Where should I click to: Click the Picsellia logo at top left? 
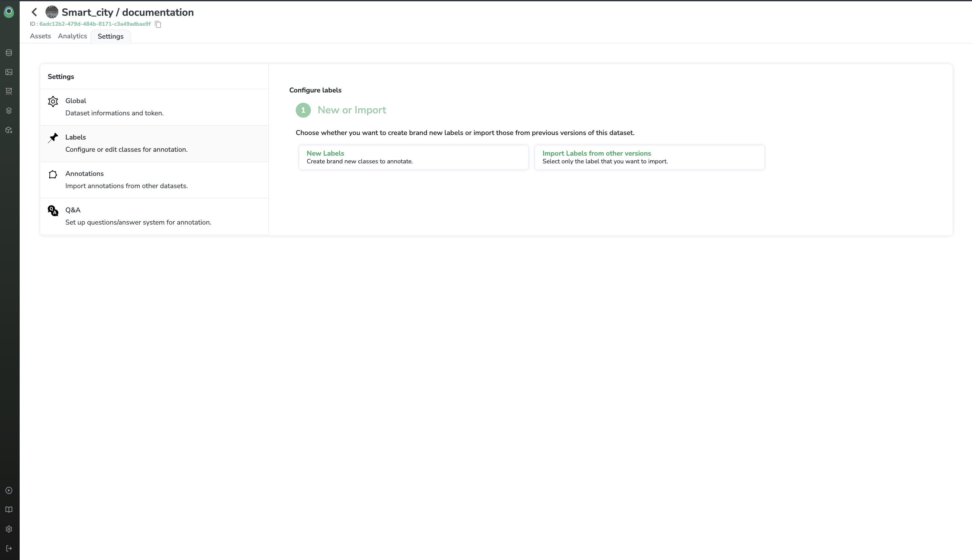[x=9, y=12]
